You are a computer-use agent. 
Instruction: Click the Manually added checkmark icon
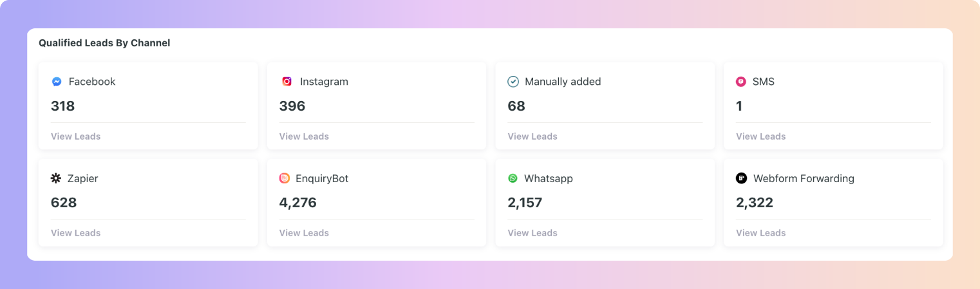point(513,81)
